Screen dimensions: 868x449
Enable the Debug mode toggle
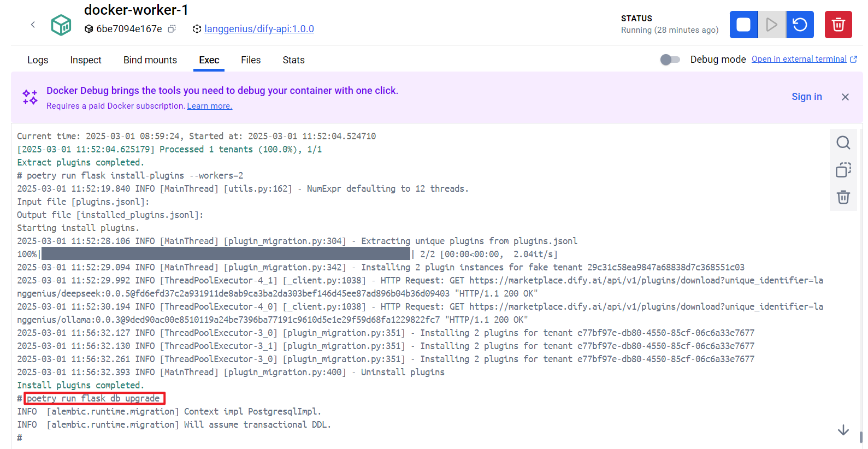pyautogui.click(x=670, y=60)
